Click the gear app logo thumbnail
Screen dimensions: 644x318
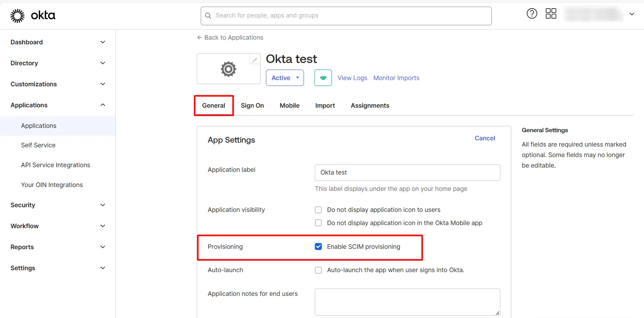(x=228, y=69)
